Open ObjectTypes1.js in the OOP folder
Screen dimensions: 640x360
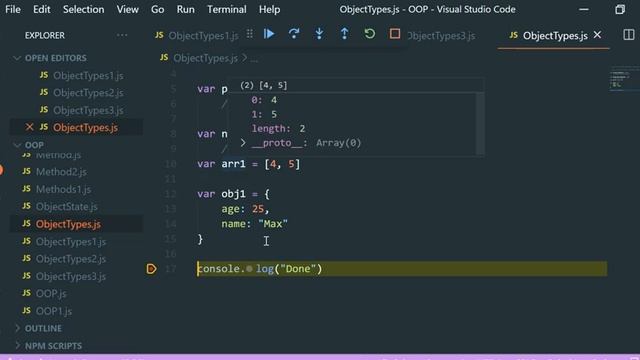click(71, 242)
